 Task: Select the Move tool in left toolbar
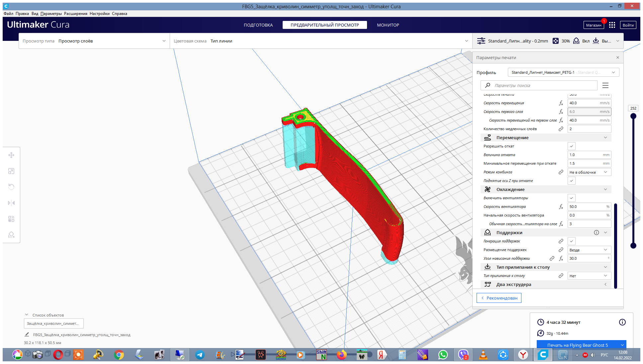pyautogui.click(x=11, y=155)
